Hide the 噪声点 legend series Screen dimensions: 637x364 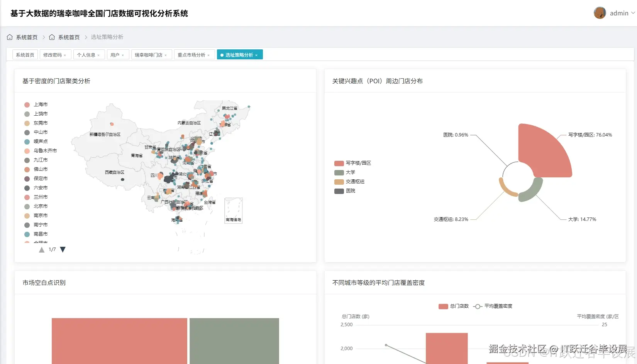point(36,142)
